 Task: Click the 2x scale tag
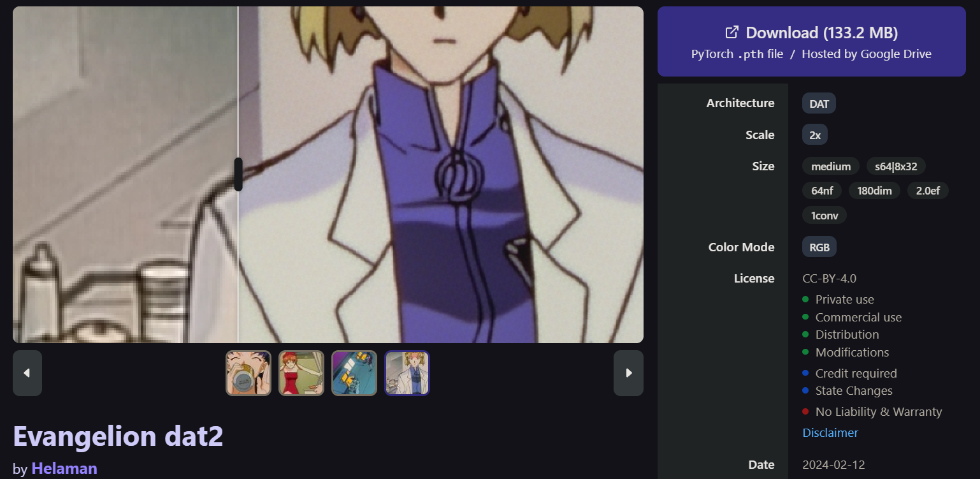pyautogui.click(x=815, y=135)
